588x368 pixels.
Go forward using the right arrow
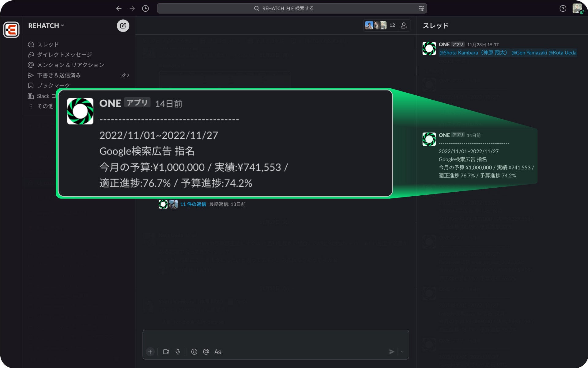click(x=132, y=9)
